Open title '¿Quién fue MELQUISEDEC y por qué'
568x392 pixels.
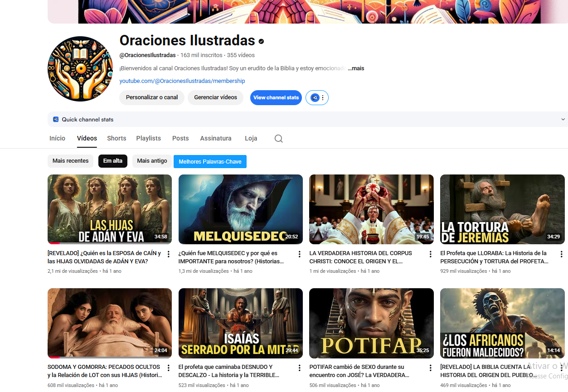tap(231, 257)
